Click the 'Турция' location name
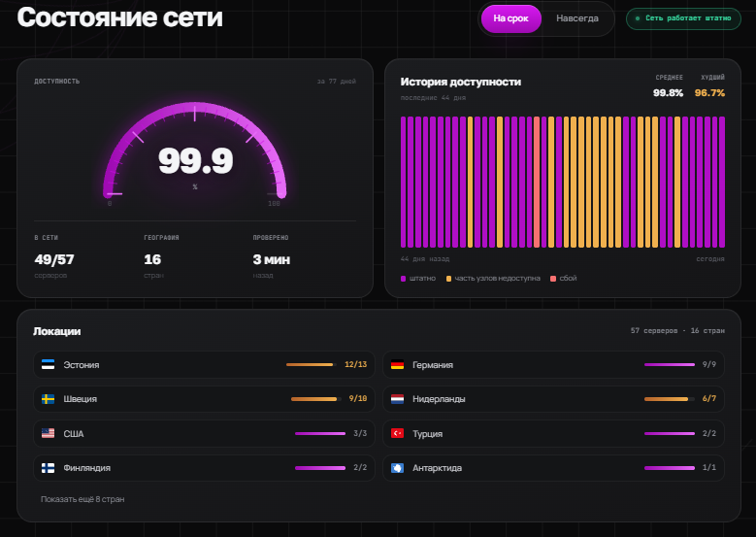Viewport: 756px width, 537px height. click(x=427, y=434)
